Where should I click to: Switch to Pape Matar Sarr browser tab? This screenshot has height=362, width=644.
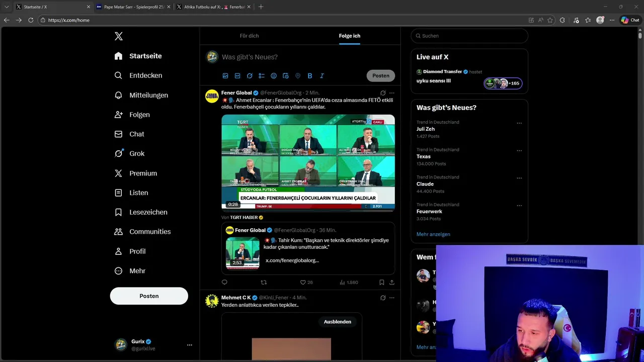point(133,7)
